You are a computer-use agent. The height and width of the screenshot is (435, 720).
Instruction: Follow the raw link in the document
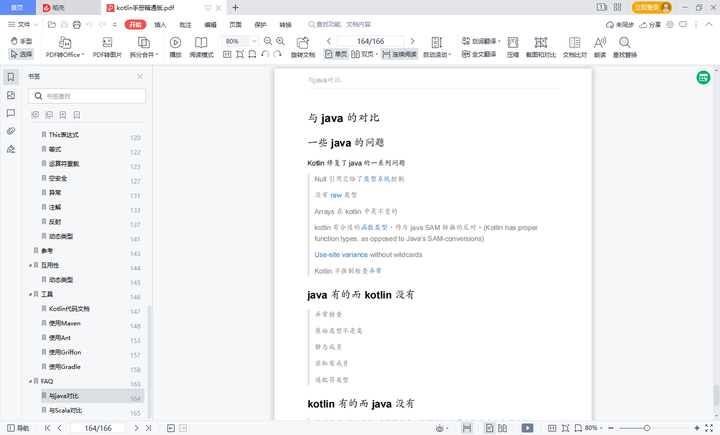(336, 195)
